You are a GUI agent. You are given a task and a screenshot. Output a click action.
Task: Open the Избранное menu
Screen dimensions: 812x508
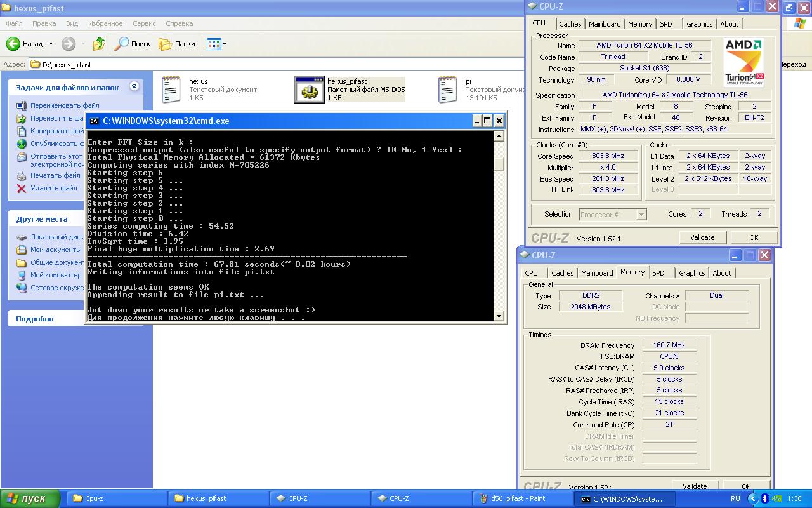(105, 23)
